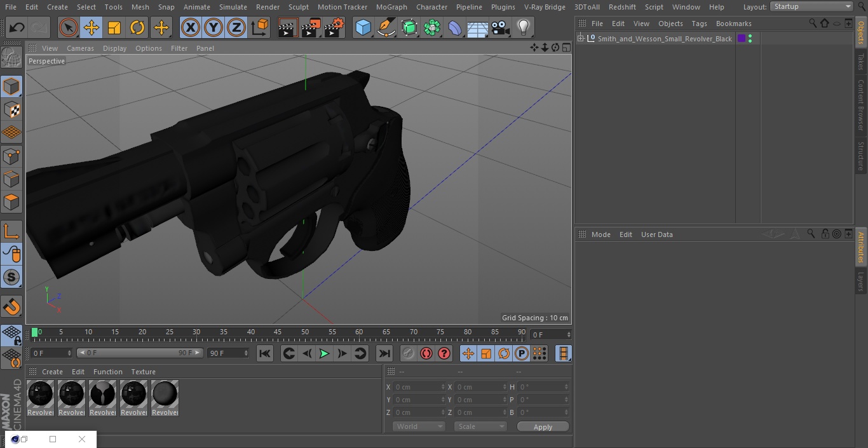Click the X position input field

[x=419, y=387]
